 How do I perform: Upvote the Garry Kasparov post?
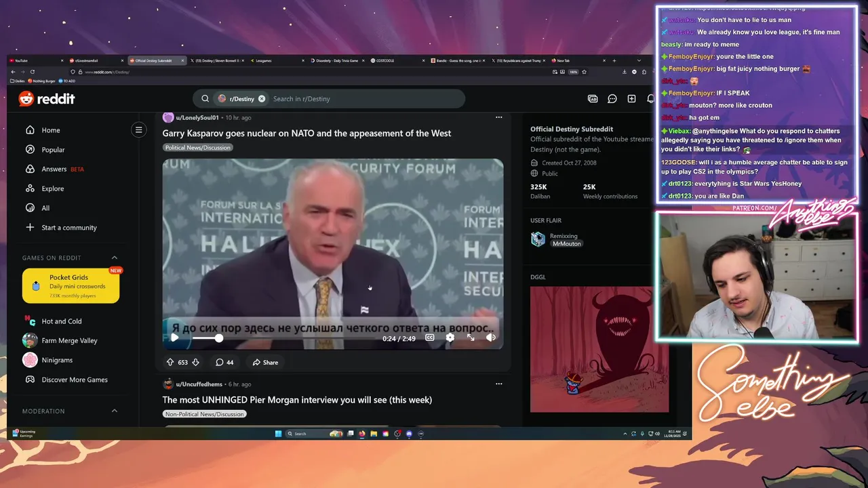click(x=170, y=363)
